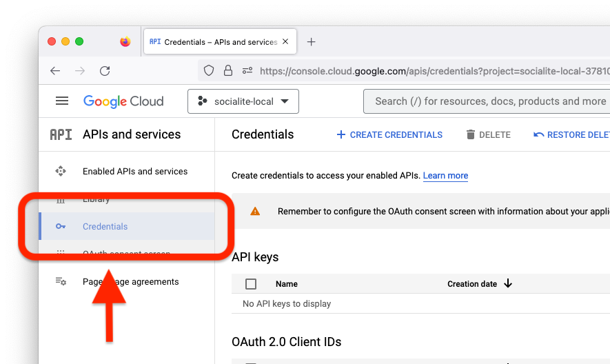Click the address bar URL

click(434, 71)
